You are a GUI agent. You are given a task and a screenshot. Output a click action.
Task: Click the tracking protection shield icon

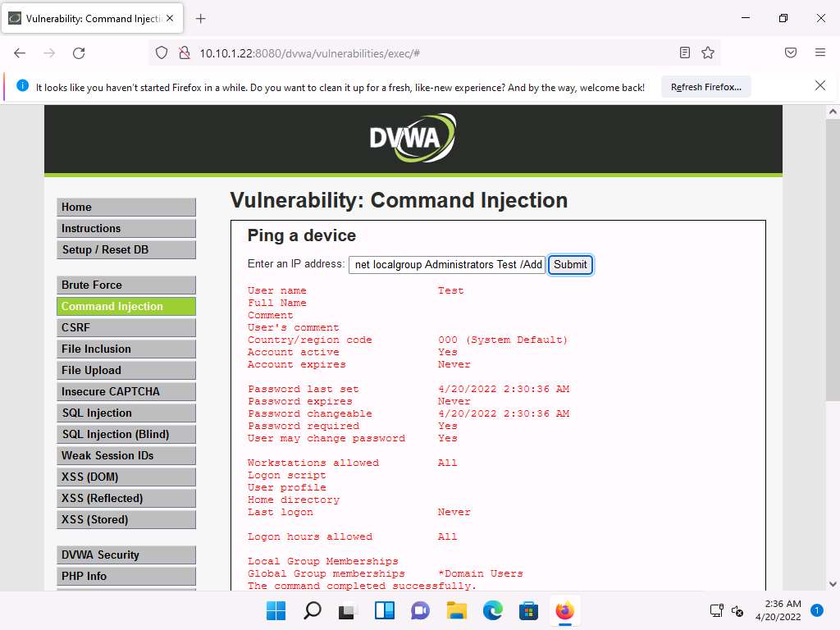click(x=162, y=53)
